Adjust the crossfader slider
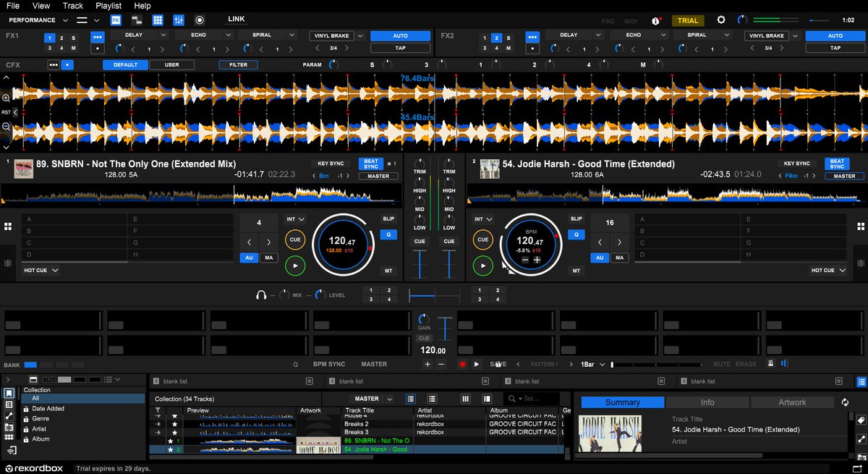 click(x=434, y=295)
